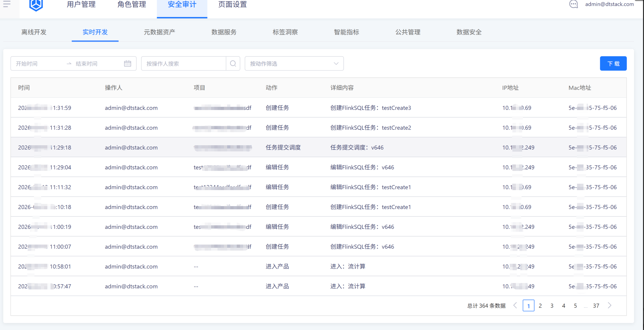Switch to the 离线开发 tab
The image size is (644, 330).
click(34, 32)
